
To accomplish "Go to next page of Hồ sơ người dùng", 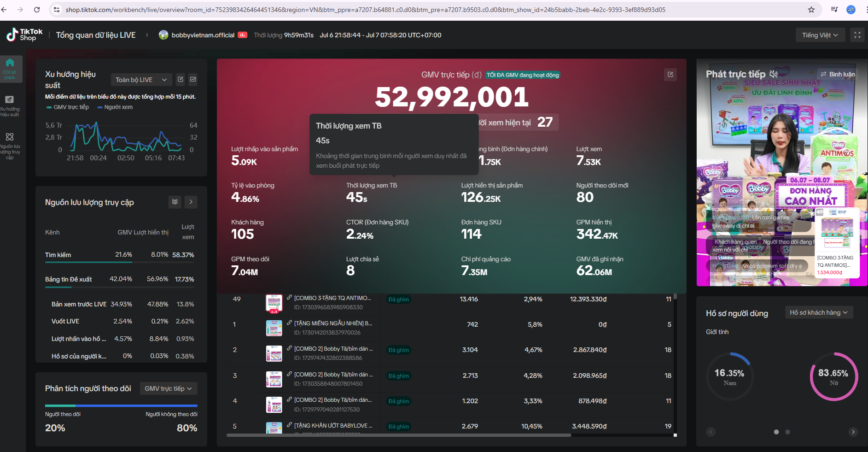I will 853,432.
